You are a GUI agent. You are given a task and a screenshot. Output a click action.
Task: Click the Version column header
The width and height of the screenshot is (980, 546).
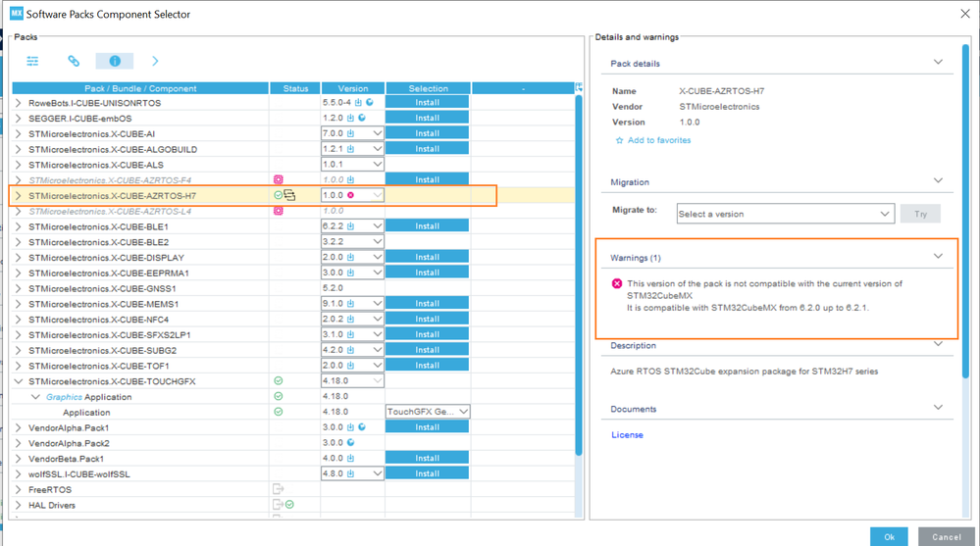(x=353, y=88)
